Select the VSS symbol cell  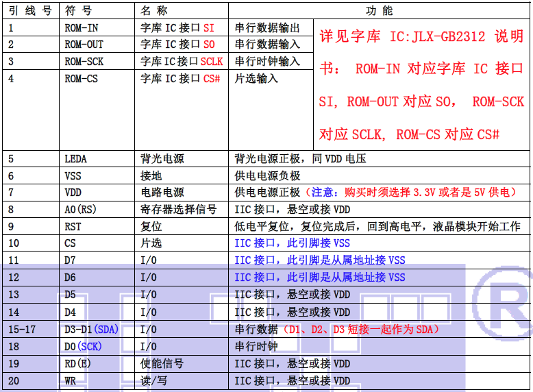tap(73, 175)
